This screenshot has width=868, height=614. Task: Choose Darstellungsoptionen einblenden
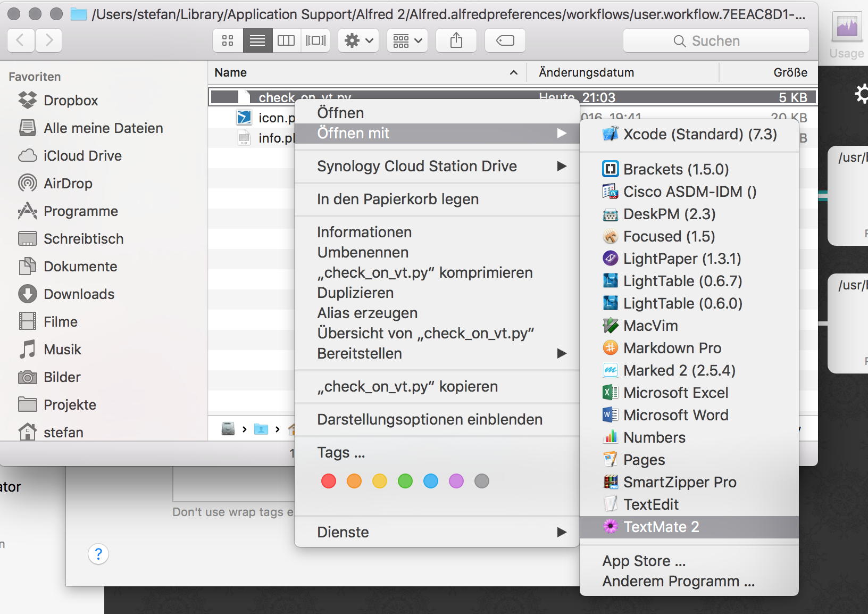tap(437, 419)
